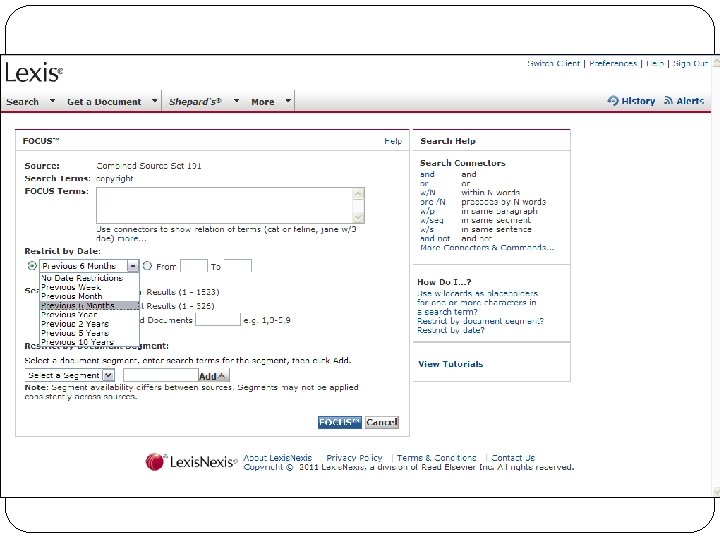This screenshot has width=720, height=540.
Task: Click the Get a Document tab
Action: [104, 101]
